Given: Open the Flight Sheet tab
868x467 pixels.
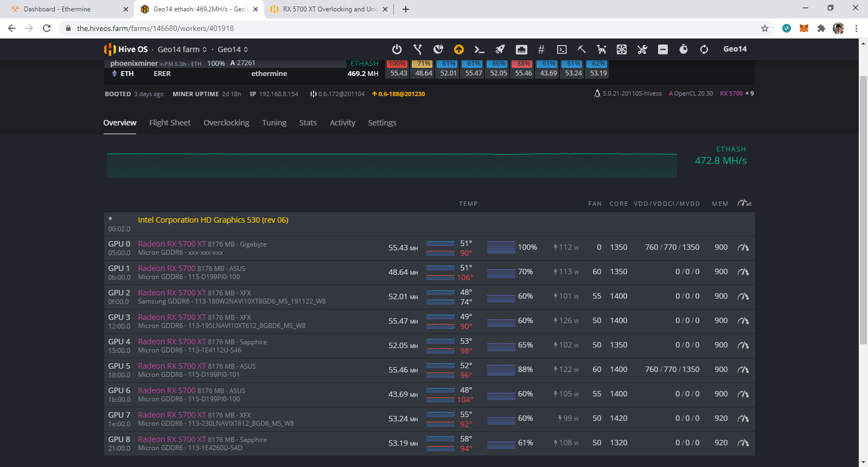Looking at the screenshot, I should [x=170, y=123].
